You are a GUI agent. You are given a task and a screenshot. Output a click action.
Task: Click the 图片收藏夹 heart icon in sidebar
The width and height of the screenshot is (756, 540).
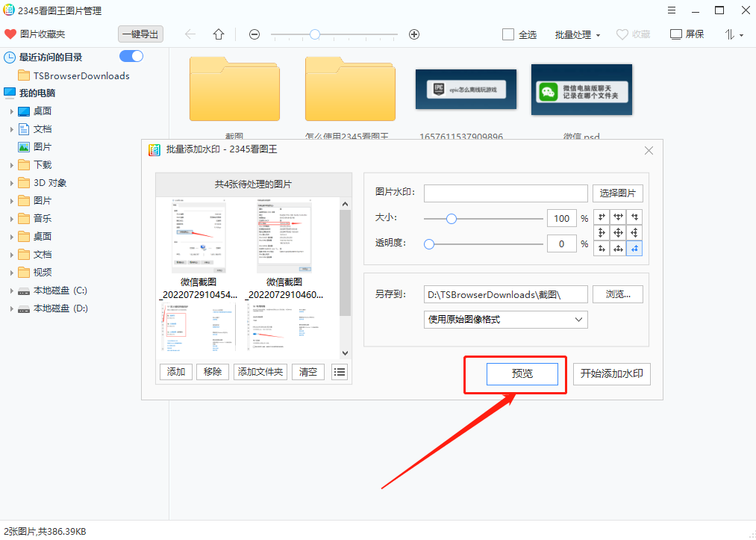pos(9,34)
